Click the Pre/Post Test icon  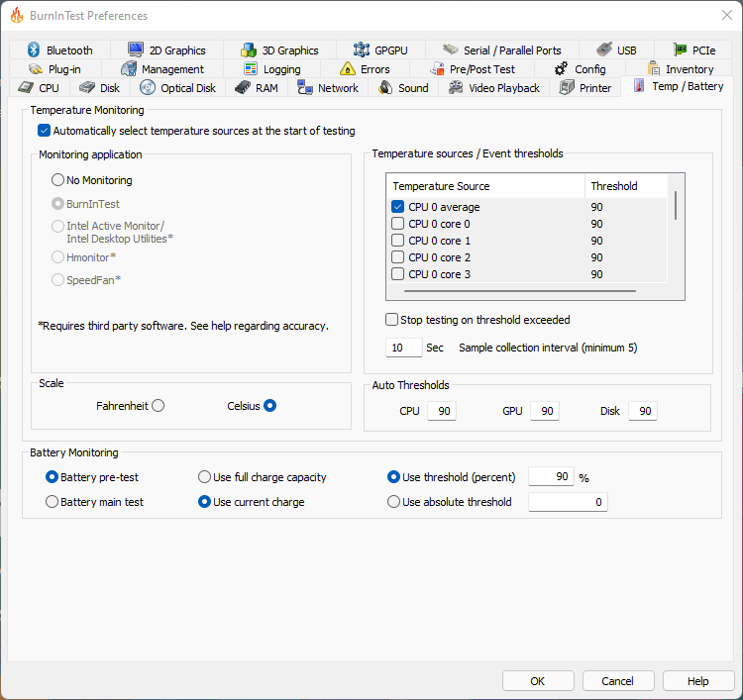tap(437, 68)
